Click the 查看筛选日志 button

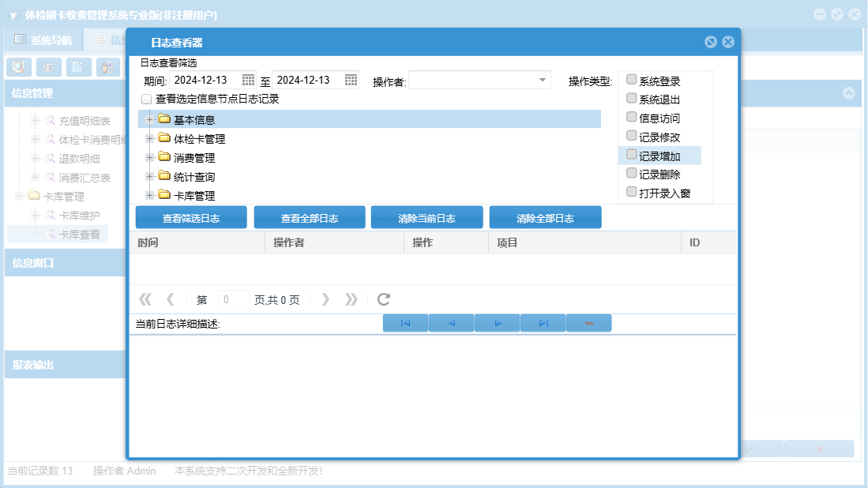pyautogui.click(x=191, y=218)
